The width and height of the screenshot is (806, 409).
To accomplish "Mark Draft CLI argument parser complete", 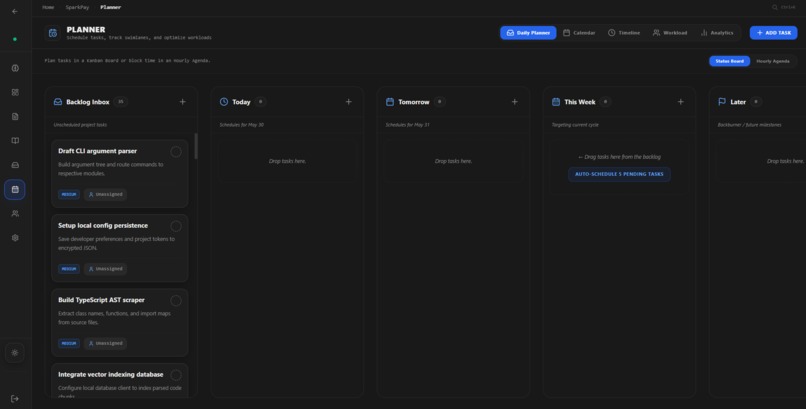I will click(176, 152).
